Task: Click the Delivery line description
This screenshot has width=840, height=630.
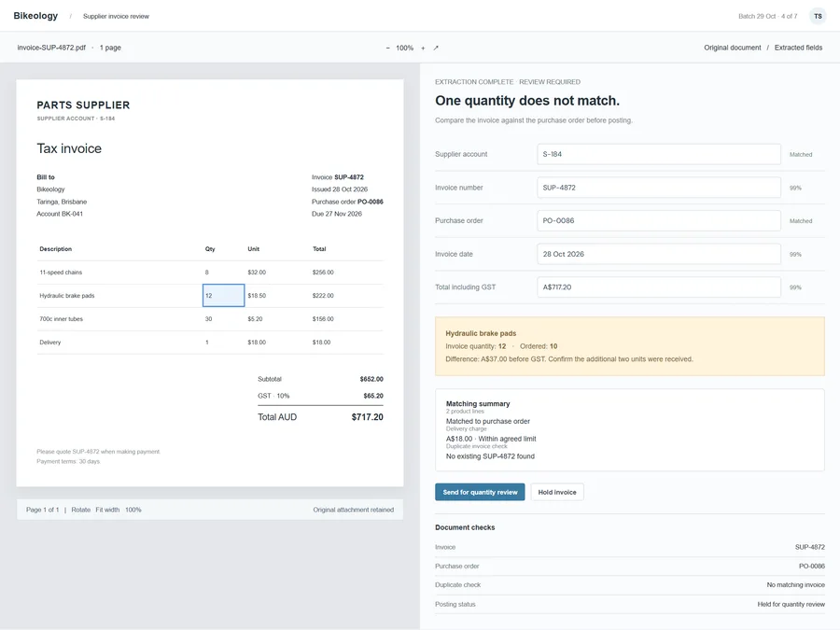Action: click(50, 343)
